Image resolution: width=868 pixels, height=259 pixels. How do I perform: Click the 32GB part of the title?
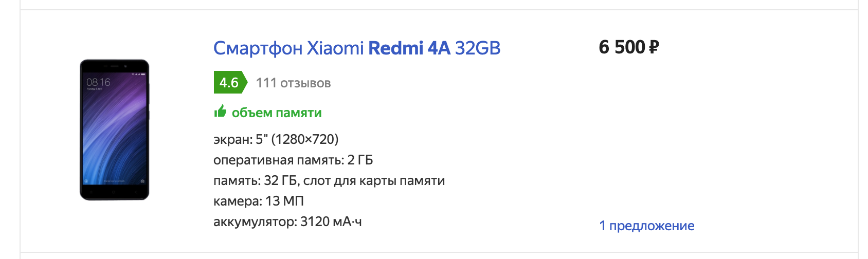click(x=478, y=48)
